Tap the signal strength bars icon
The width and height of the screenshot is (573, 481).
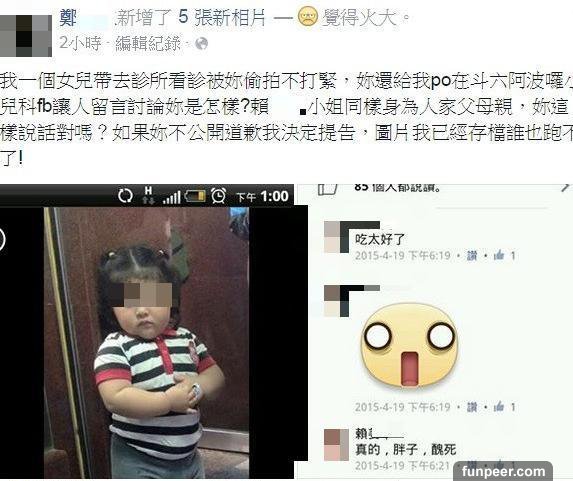[172, 198]
